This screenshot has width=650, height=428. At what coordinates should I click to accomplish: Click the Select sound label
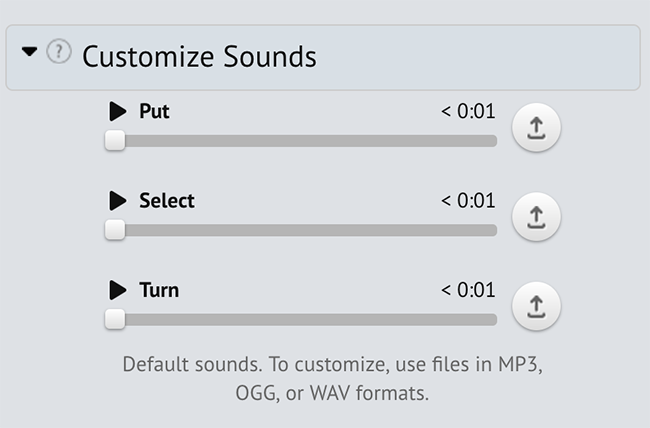pyautogui.click(x=167, y=201)
